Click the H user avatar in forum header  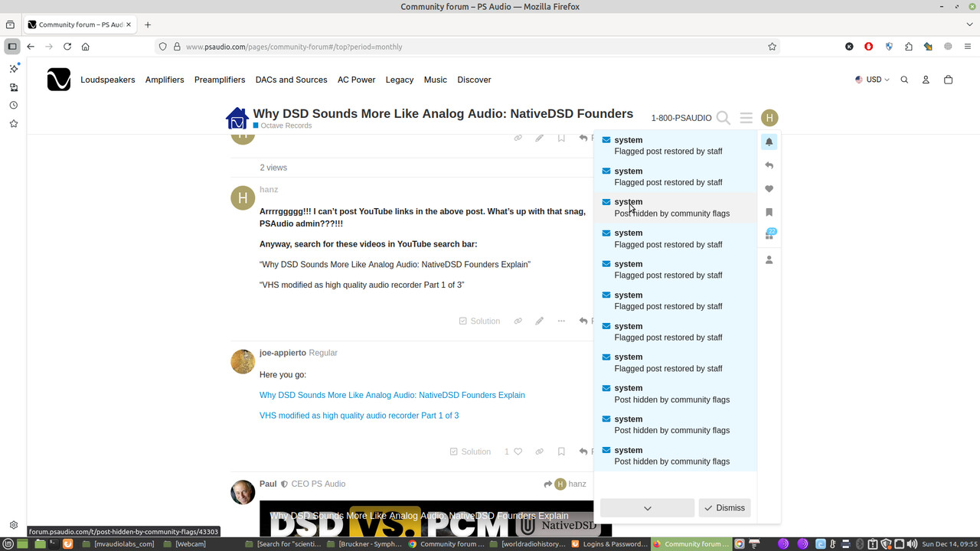tap(769, 118)
